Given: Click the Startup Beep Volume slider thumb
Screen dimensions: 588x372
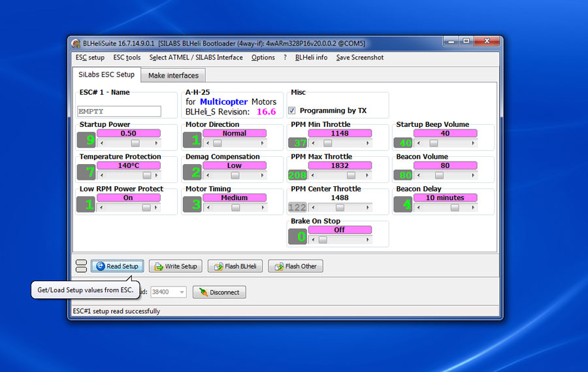Looking at the screenshot, I should tap(434, 143).
